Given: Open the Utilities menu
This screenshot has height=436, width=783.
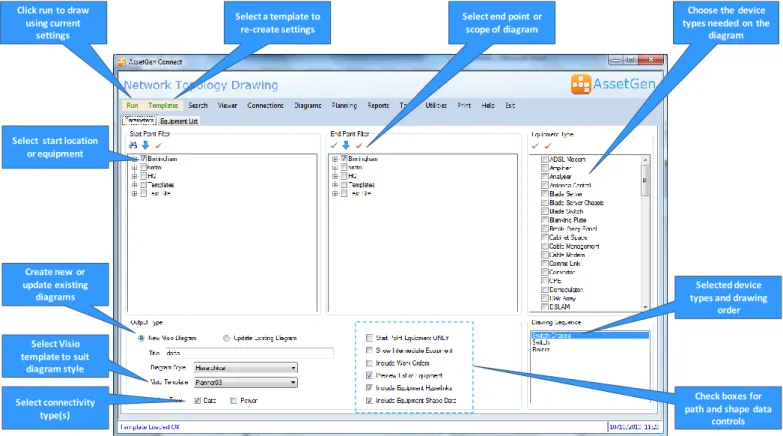Looking at the screenshot, I should [436, 105].
